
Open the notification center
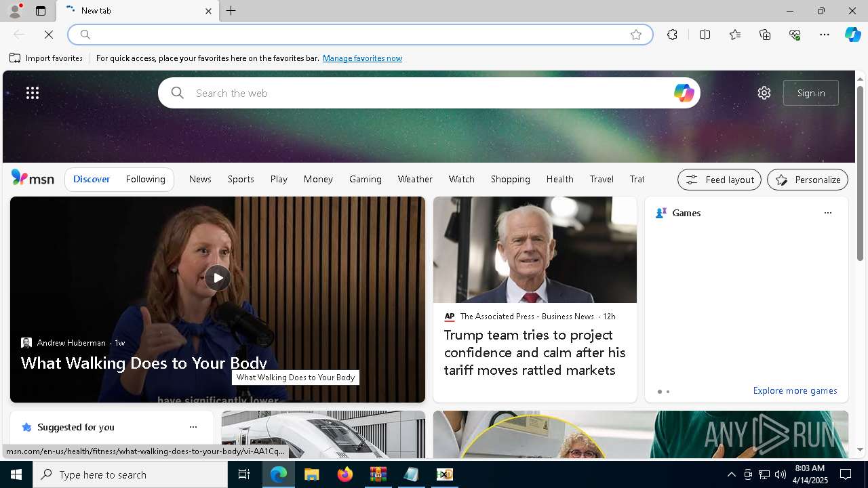pyautogui.click(x=846, y=474)
